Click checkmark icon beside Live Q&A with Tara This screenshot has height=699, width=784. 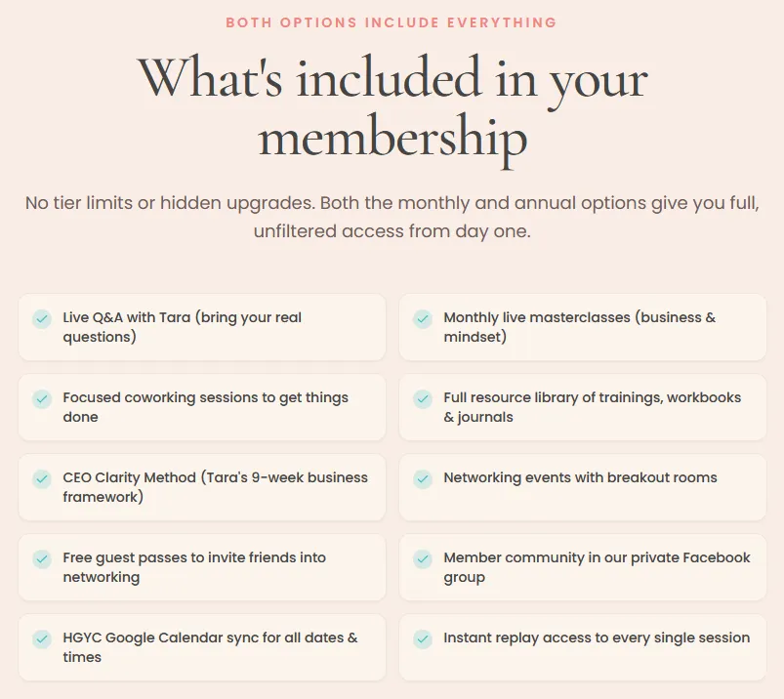(42, 318)
